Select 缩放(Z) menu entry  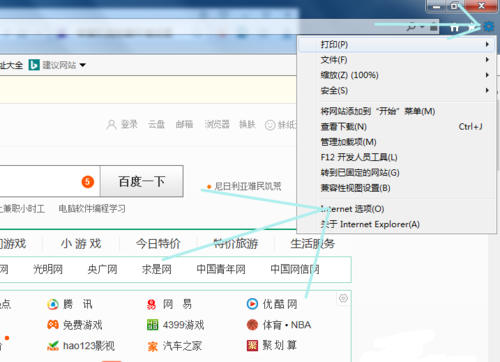tap(396, 75)
